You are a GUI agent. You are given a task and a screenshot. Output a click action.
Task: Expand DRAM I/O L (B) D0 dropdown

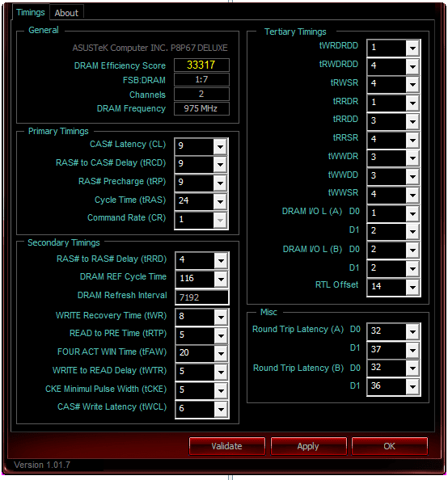pyautogui.click(x=412, y=251)
